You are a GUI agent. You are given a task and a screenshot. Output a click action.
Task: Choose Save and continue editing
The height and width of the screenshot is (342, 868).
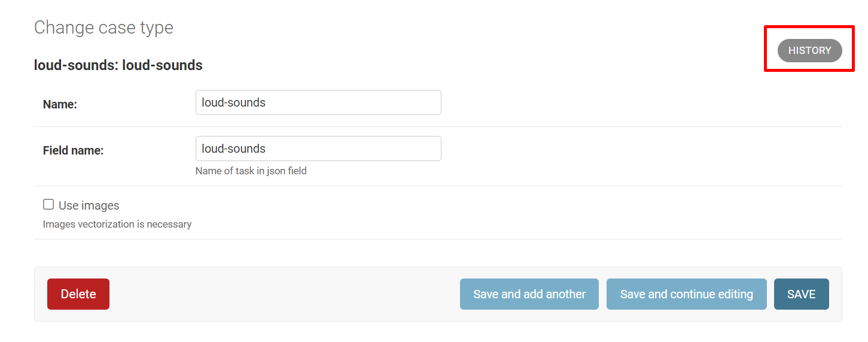click(686, 294)
